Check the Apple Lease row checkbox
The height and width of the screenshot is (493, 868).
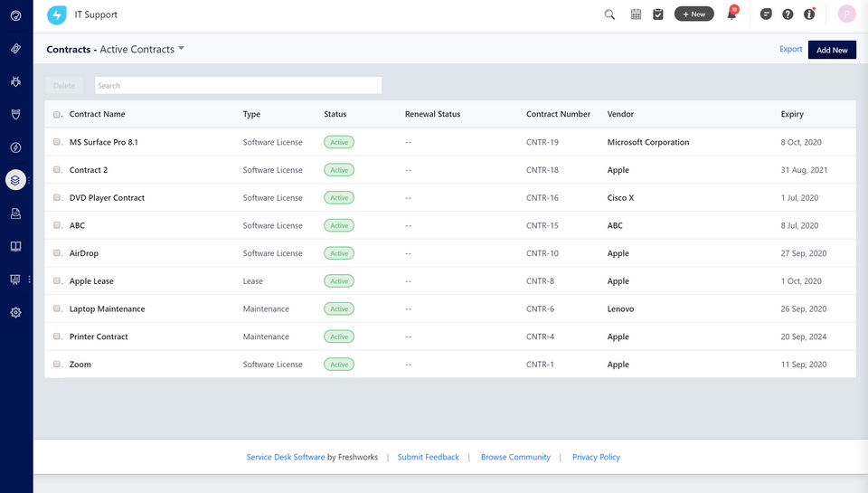point(57,280)
